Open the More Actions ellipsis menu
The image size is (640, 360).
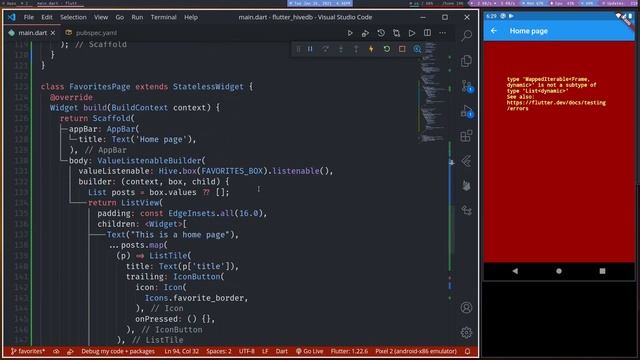(x=442, y=33)
